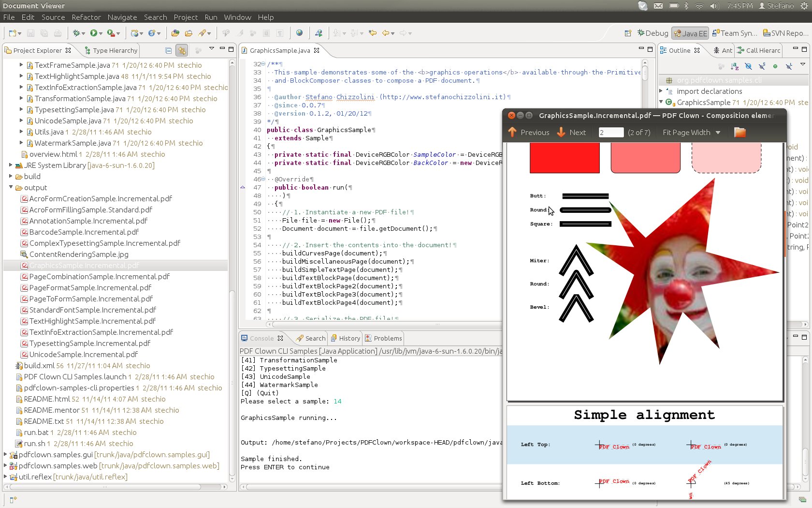Expand the build folder
Image resolution: width=812 pixels, height=508 pixels.
click(11, 177)
